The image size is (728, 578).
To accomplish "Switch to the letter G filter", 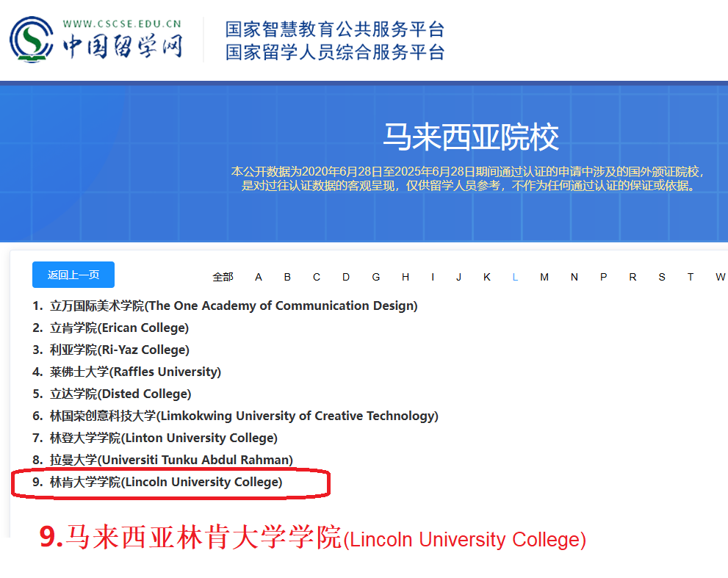I will (x=375, y=277).
